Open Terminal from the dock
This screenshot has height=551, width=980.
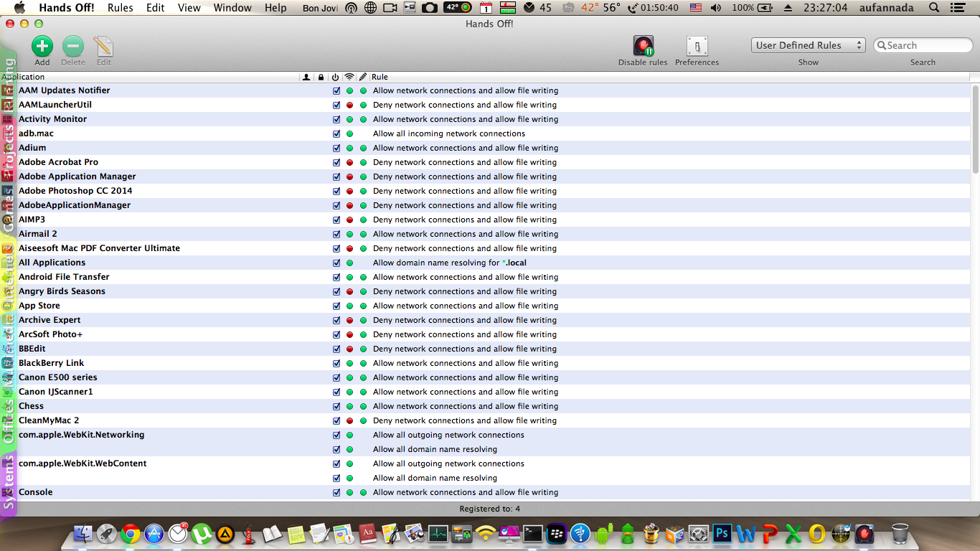[x=532, y=533]
